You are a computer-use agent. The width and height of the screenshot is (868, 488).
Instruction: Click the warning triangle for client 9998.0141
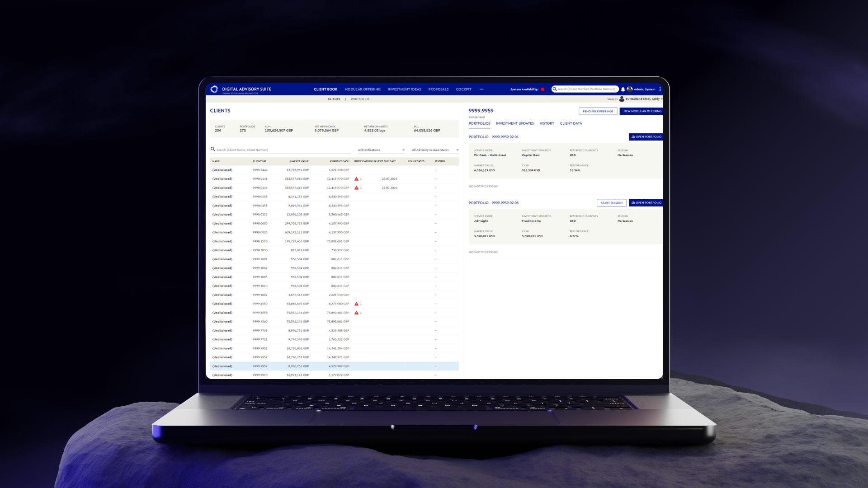pyautogui.click(x=356, y=179)
